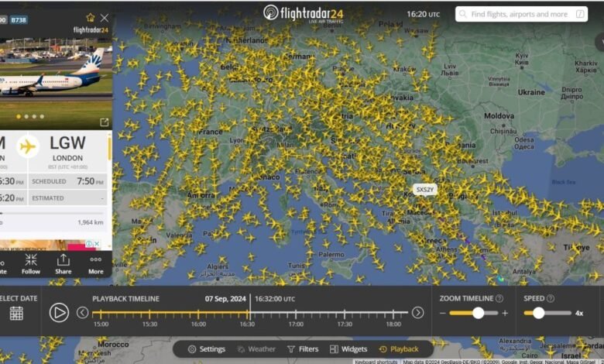Close the advertisement banner

click(x=97, y=243)
